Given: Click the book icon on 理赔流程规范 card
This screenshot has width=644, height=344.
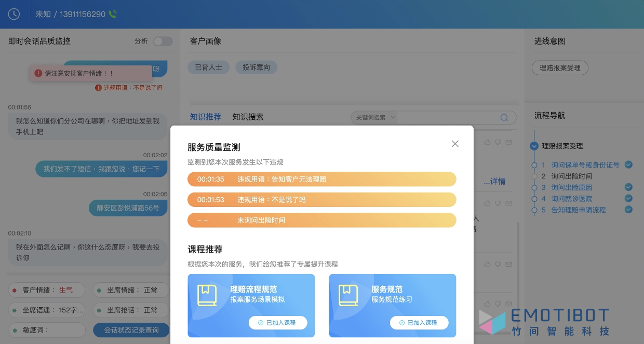Looking at the screenshot, I should pos(207,295).
